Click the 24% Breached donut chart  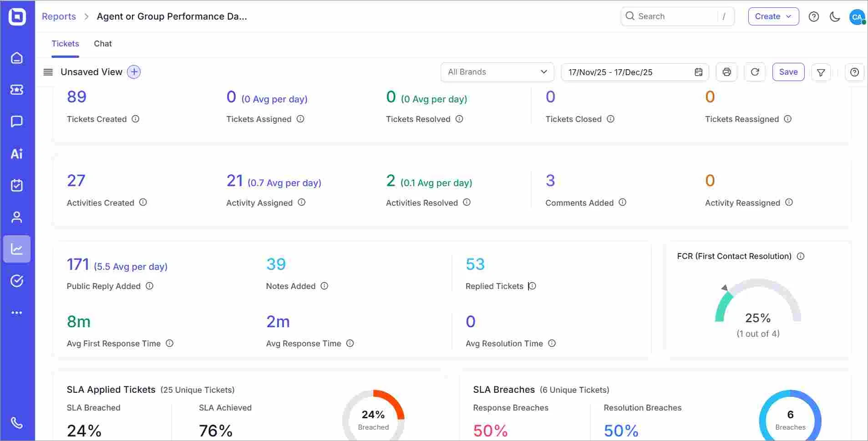(373, 415)
